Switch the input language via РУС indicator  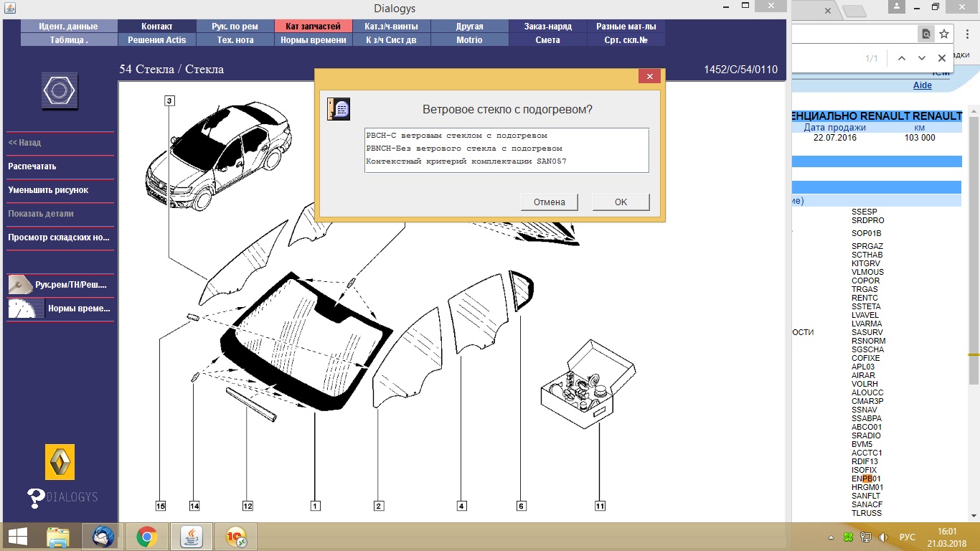pyautogui.click(x=908, y=537)
